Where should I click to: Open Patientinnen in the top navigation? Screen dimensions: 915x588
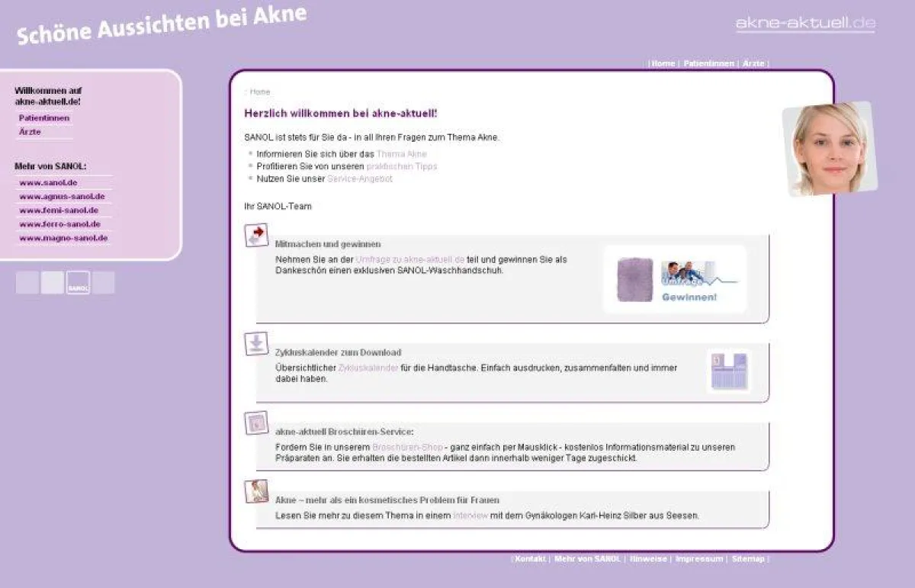[x=708, y=63]
